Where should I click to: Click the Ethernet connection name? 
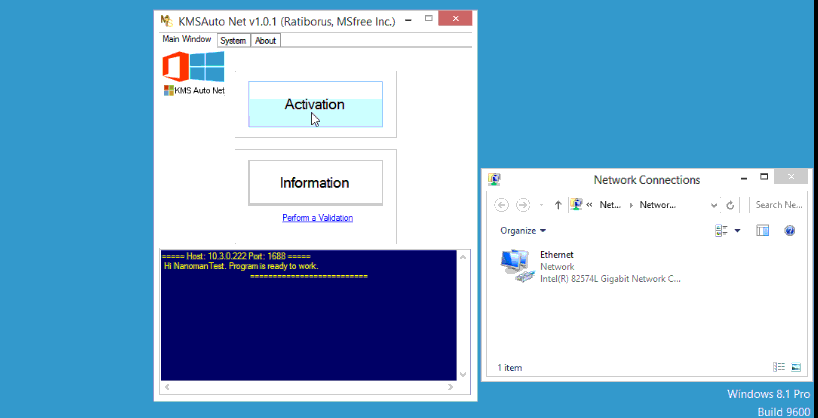[557, 255]
